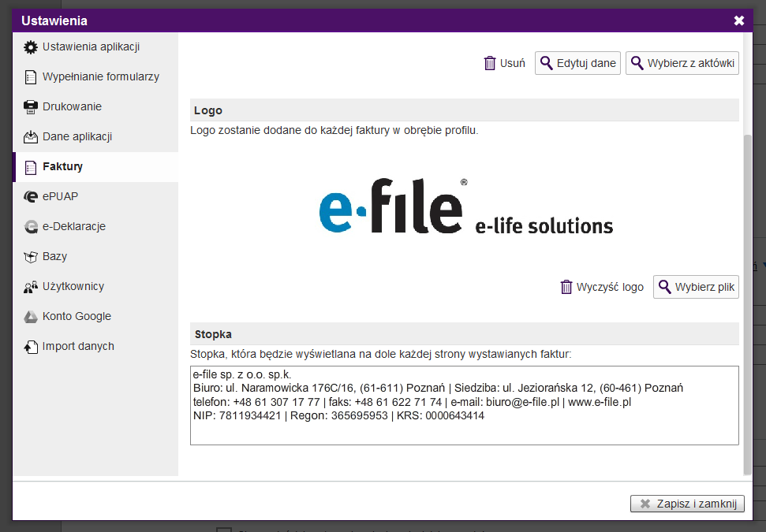Open Wypełnianie formularzy settings
The width and height of the screenshot is (766, 532).
95,76
